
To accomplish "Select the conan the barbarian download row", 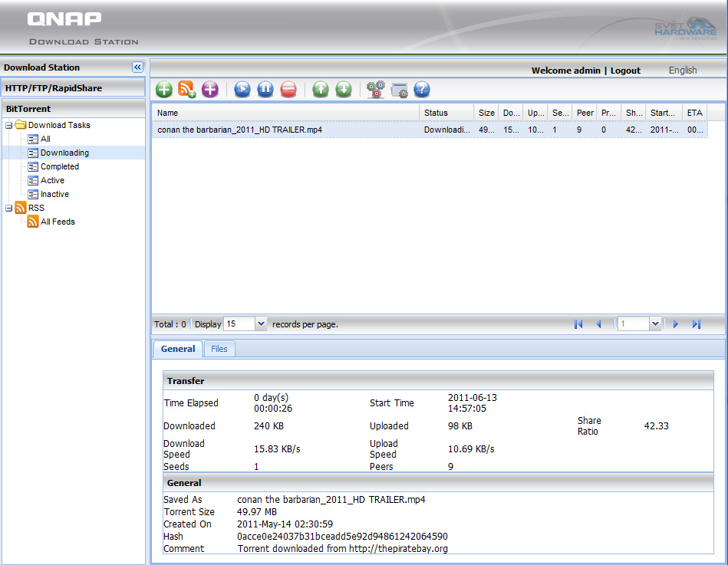I will click(x=239, y=130).
